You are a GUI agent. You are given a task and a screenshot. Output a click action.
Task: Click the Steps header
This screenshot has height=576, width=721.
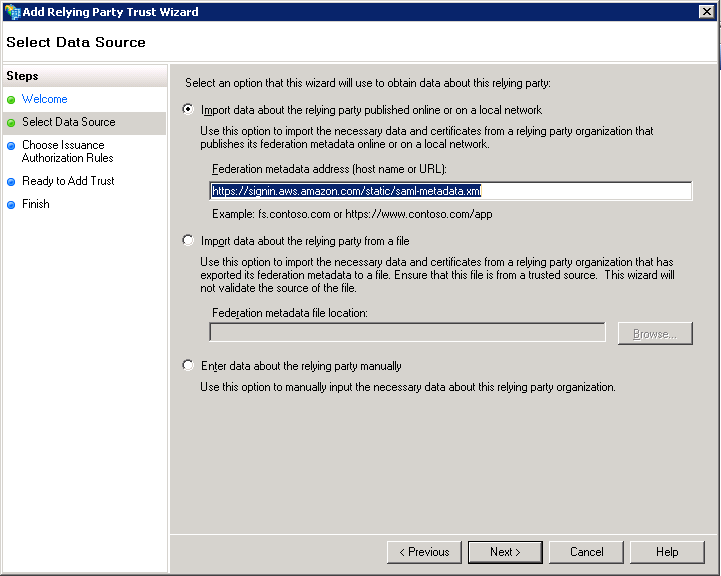click(x=22, y=76)
